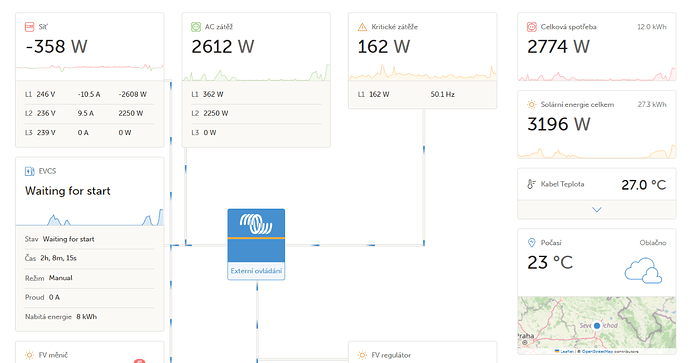Screen dimensions: 690x363
Task: Click the Solární energie celkem sun icon
Action: click(532, 104)
